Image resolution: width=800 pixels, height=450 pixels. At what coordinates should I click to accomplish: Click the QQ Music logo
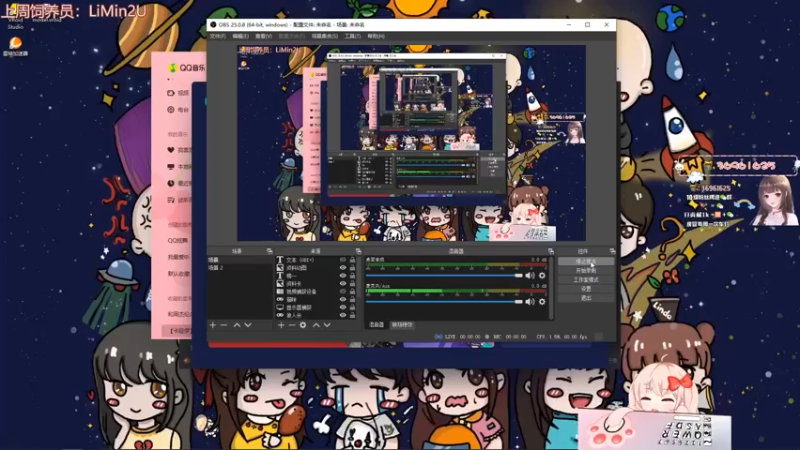173,68
